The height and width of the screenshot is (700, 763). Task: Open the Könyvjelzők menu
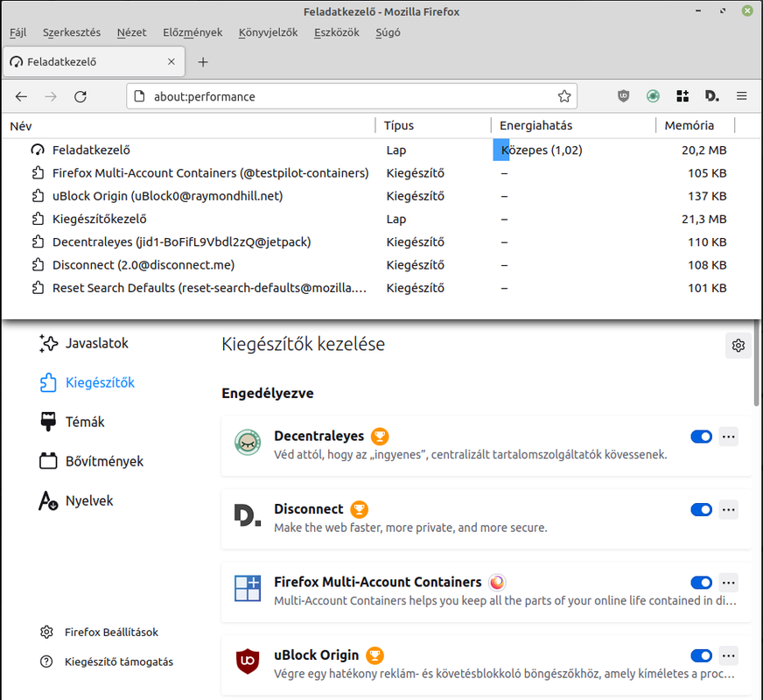[x=268, y=32]
